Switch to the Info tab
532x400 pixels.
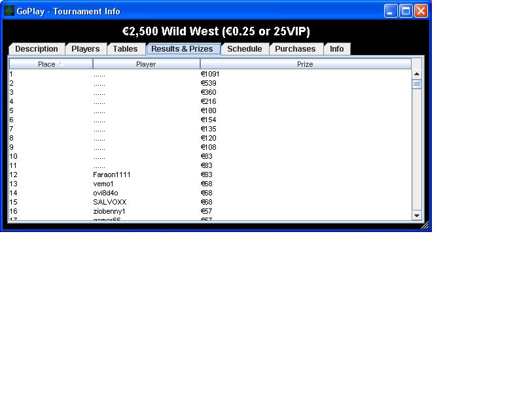337,49
